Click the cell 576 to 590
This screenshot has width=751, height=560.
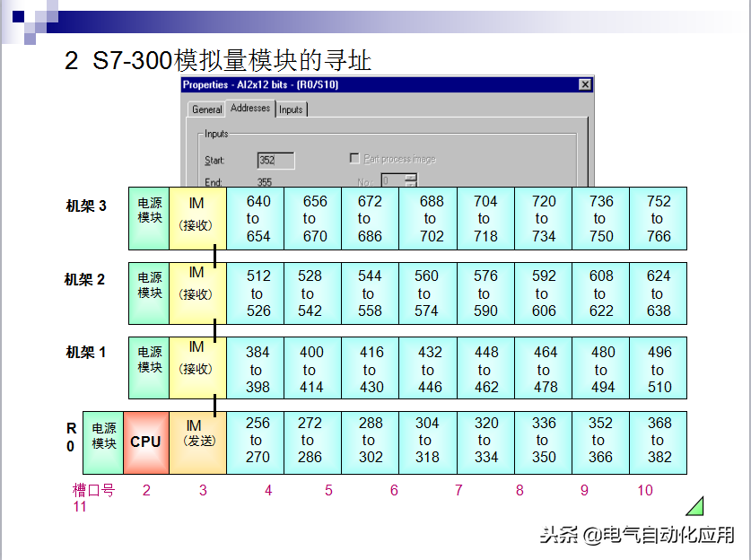click(x=486, y=293)
